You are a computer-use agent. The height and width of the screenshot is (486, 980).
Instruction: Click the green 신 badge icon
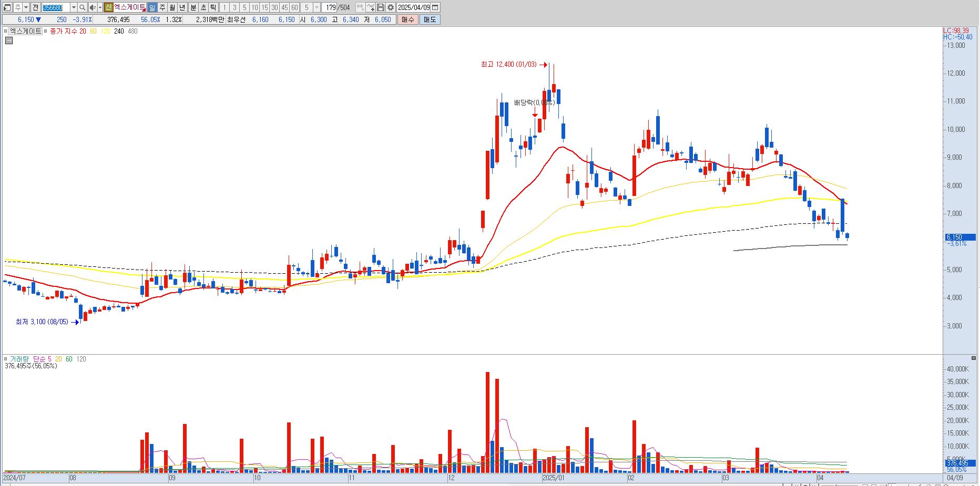108,7
